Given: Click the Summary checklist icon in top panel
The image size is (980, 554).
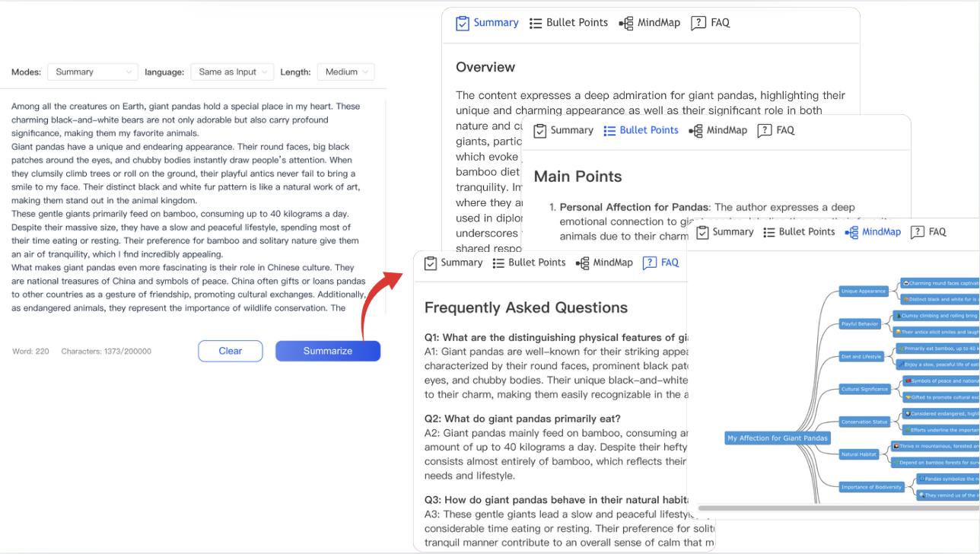Looking at the screenshot, I should pyautogui.click(x=463, y=24).
